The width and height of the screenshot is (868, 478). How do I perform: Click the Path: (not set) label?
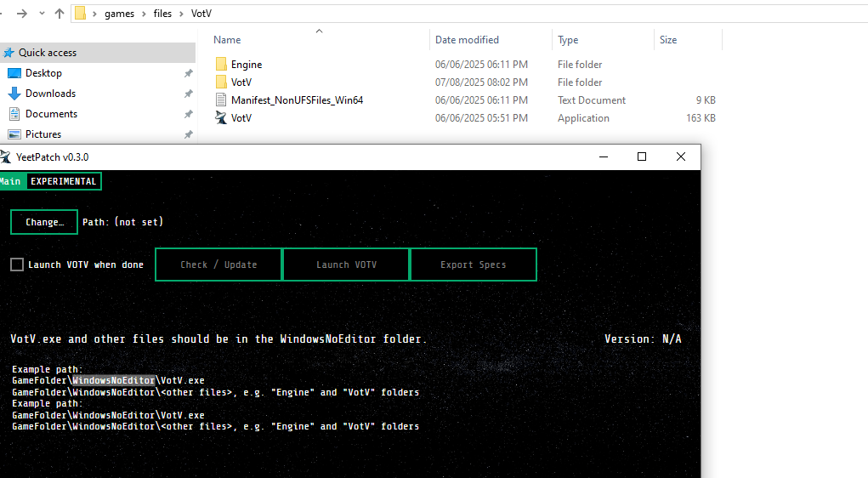coord(123,222)
